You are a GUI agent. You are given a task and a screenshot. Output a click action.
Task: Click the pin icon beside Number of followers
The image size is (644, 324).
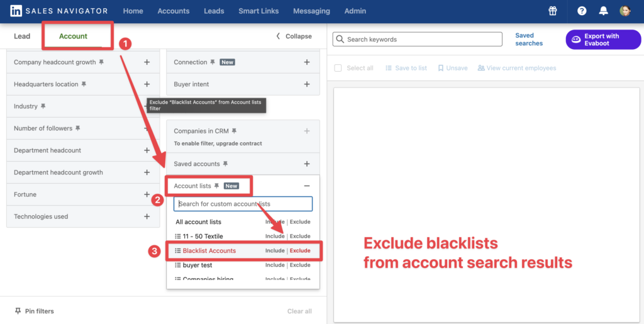pos(77,128)
